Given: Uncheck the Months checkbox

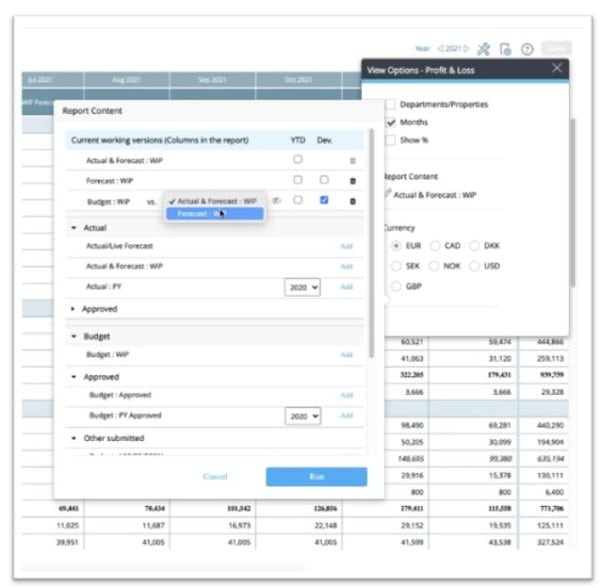Looking at the screenshot, I should click(391, 122).
